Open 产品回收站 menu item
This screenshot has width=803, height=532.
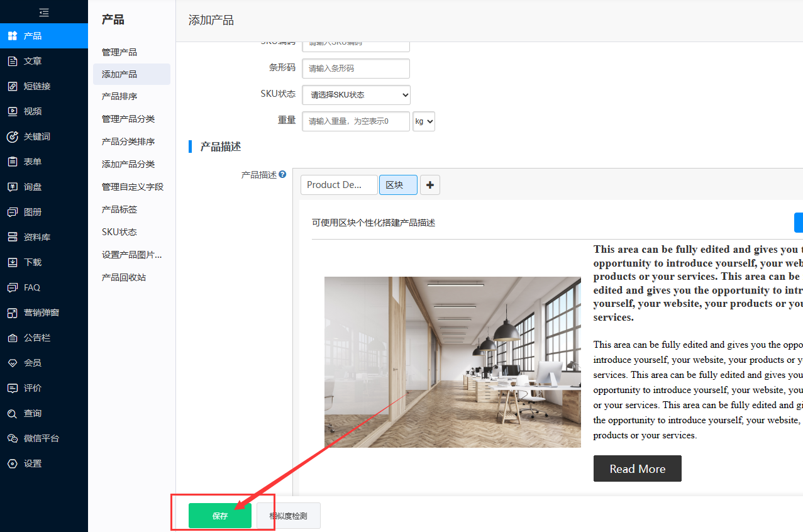coord(124,277)
